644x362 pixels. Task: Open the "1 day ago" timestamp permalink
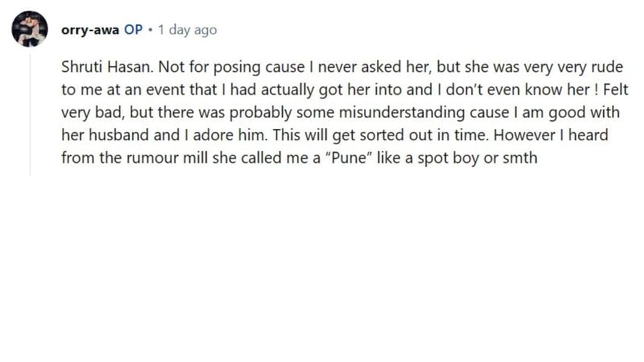[187, 30]
